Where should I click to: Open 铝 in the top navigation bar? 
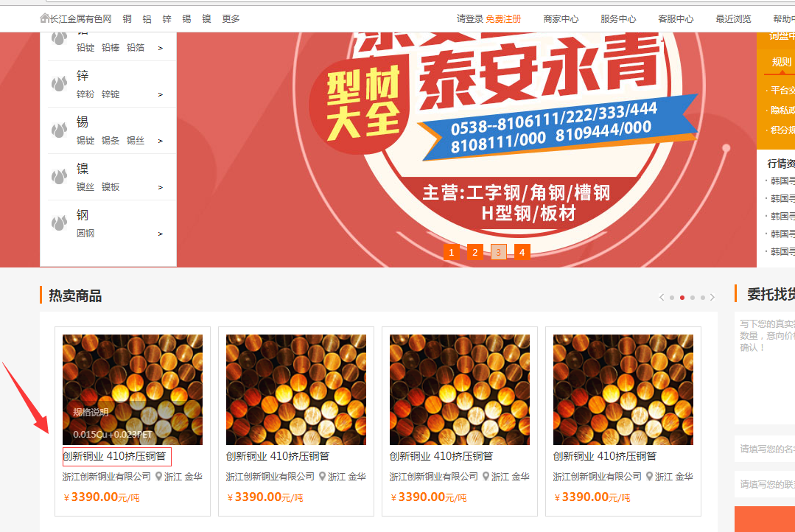click(147, 18)
